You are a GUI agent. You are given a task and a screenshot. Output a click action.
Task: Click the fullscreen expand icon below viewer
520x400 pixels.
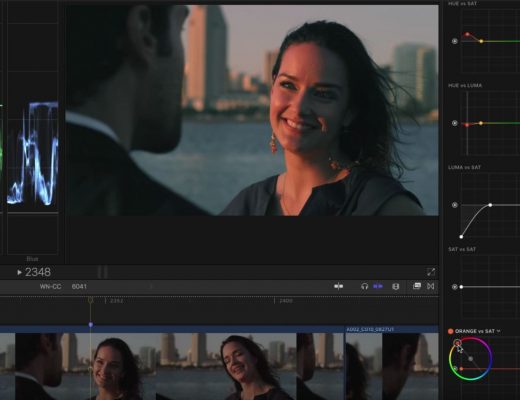click(431, 272)
